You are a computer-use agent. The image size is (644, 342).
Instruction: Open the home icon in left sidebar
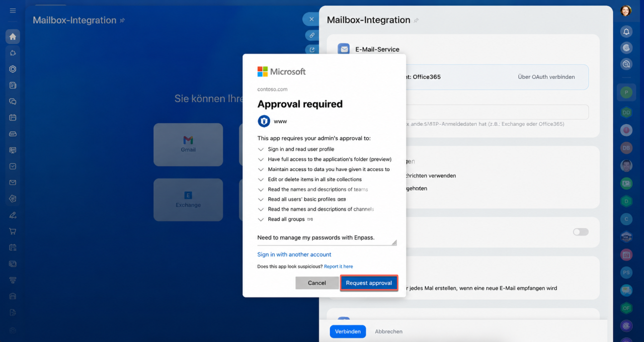13,36
